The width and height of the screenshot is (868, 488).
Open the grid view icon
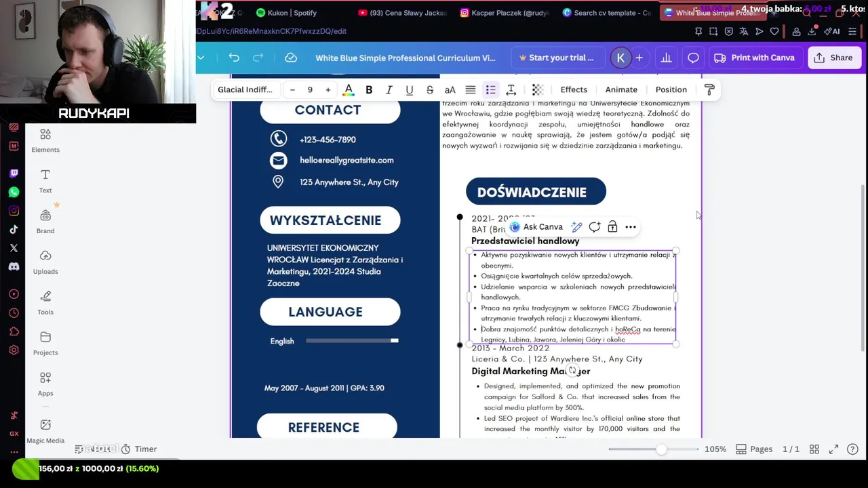coord(814,449)
